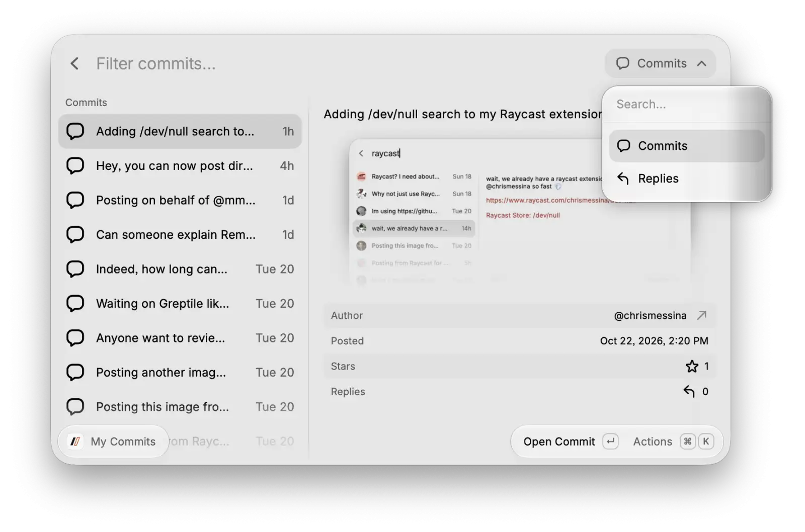Click speech bubble icon of 'Hey, you can now' row
Image resolution: width=805 pixels, height=532 pixels.
coord(75,166)
